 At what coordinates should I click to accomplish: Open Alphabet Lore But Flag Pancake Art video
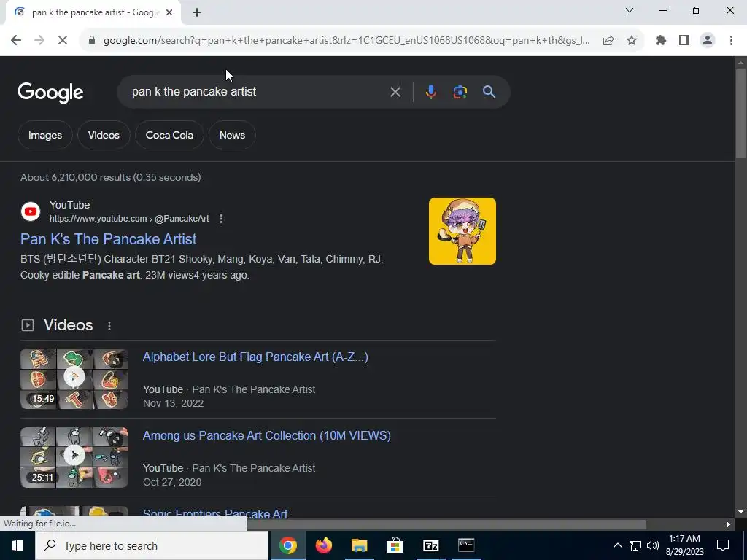coord(255,357)
